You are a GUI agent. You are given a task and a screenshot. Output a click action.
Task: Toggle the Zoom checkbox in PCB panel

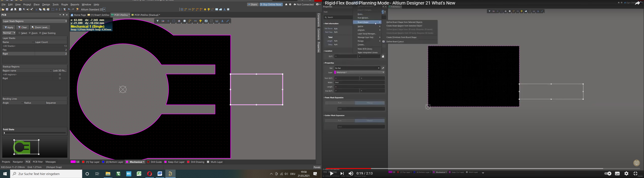[x=30, y=33]
